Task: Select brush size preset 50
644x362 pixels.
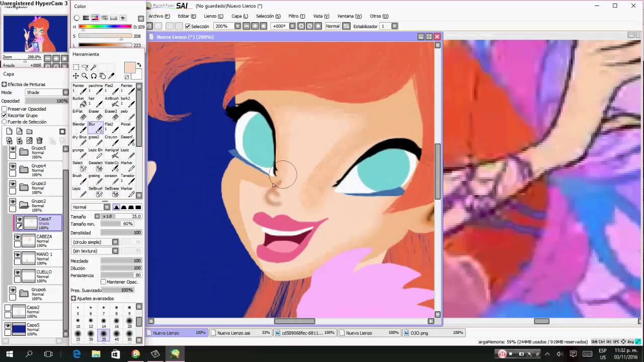Action: (x=129, y=335)
